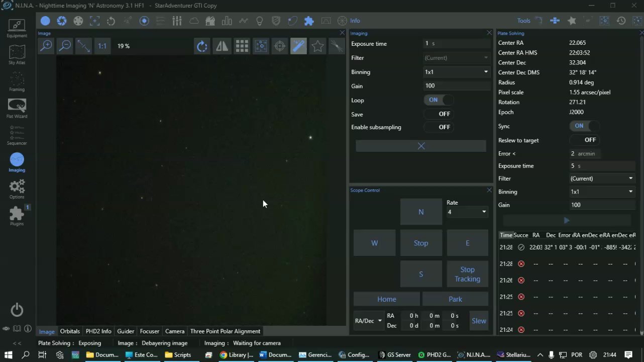Switch to the Focuser tab
This screenshot has width=644, height=362.
(150, 331)
